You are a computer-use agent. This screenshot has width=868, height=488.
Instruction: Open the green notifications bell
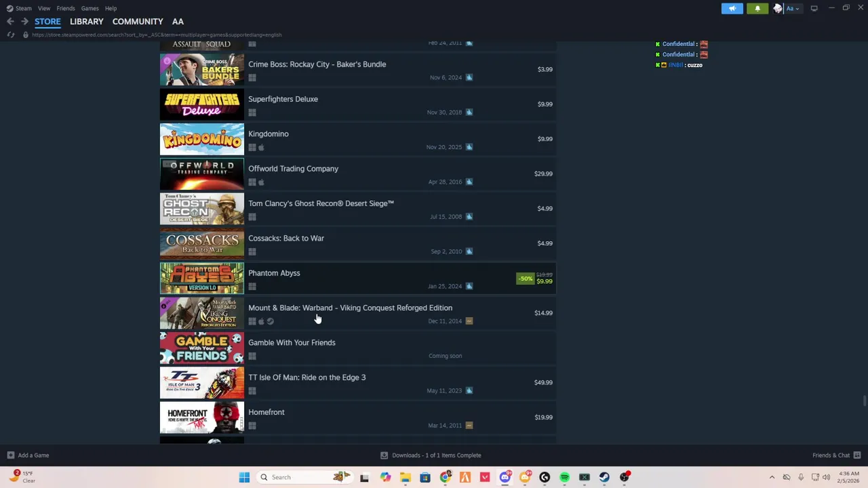757,8
